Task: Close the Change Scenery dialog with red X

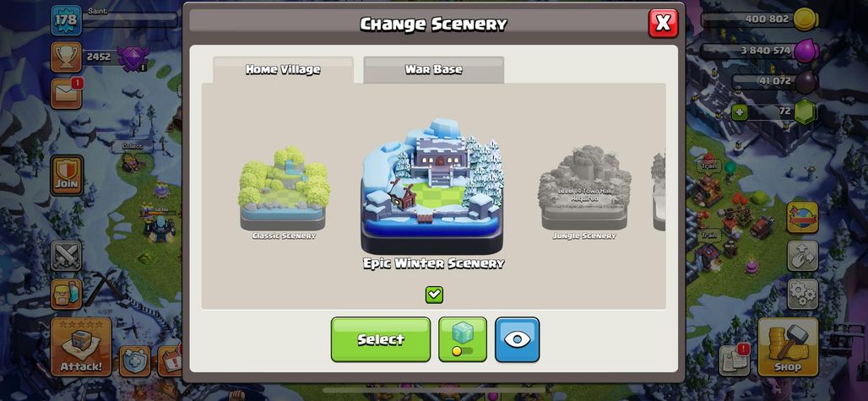Action: [663, 24]
